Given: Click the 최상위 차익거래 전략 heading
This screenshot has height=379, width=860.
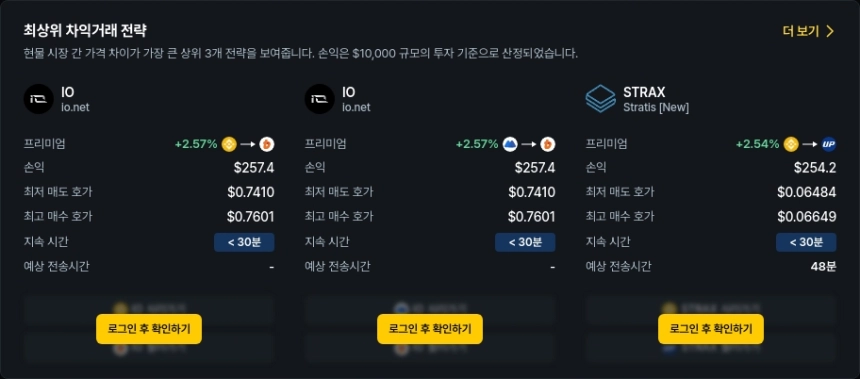Looking at the screenshot, I should (85, 30).
